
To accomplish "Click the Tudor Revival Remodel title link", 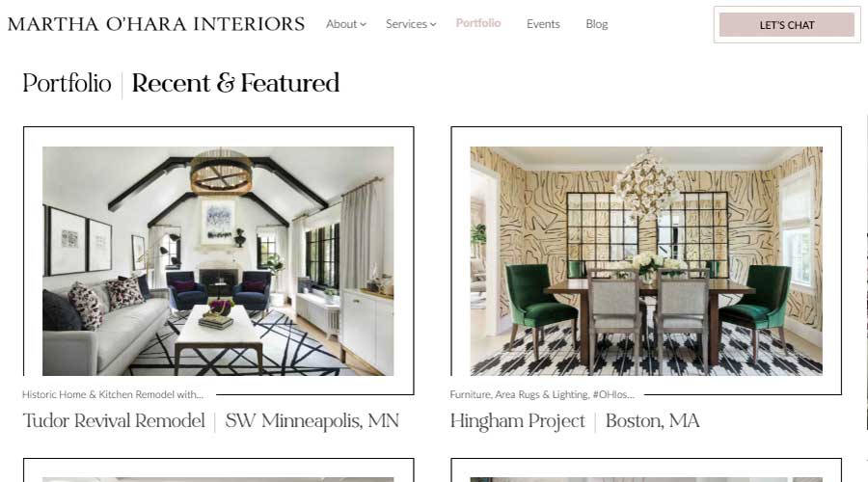I will click(x=114, y=420).
